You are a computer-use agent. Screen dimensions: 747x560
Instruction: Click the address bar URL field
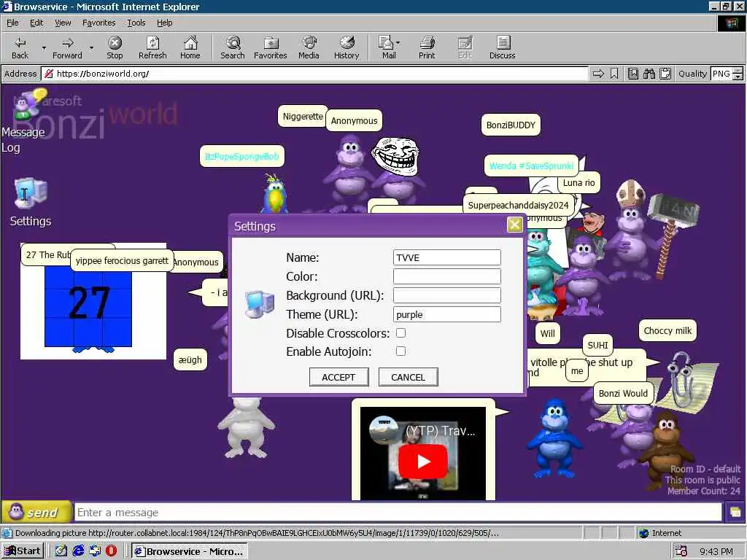[314, 74]
